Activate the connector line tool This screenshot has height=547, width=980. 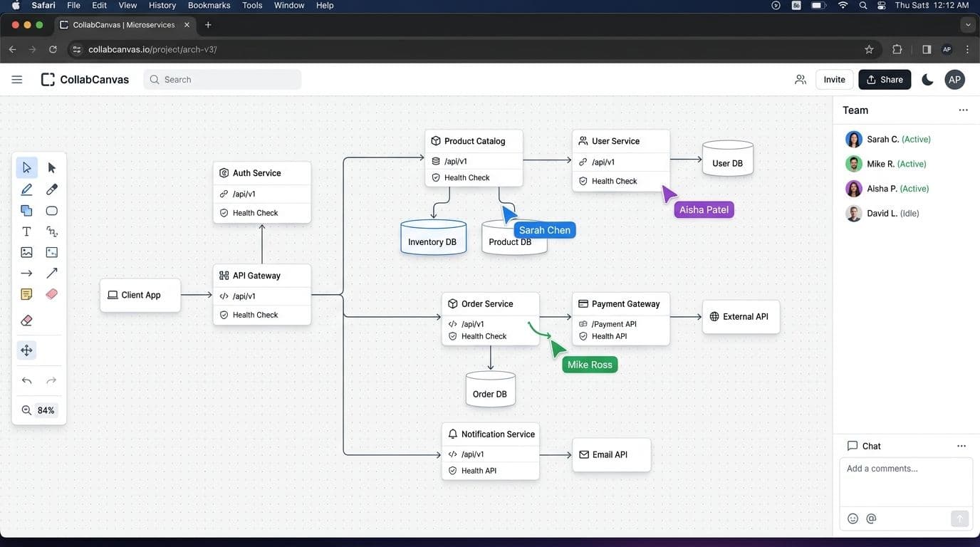tap(51, 231)
